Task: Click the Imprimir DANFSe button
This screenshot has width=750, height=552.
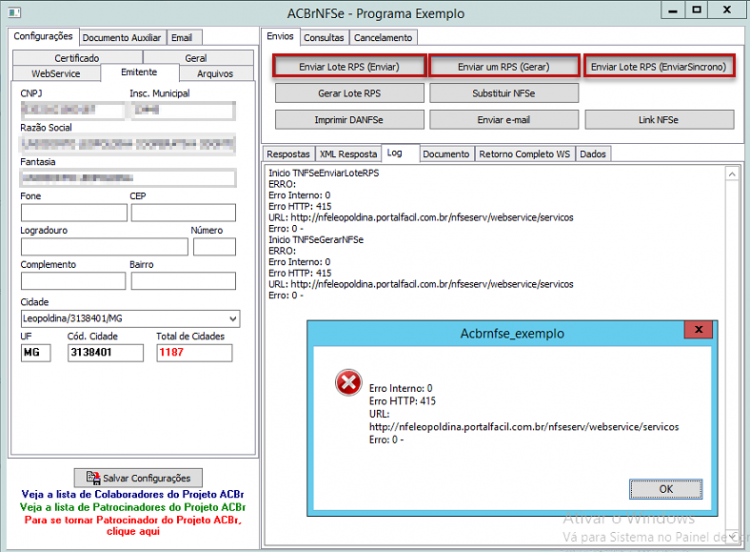Action: click(349, 120)
